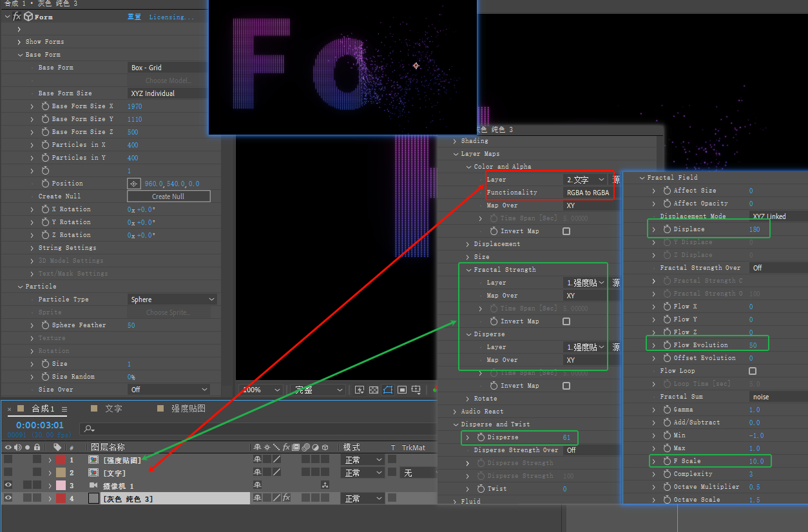Screen dimensions: 808x532
Task: Click the Licensing... link
Action: click(171, 17)
